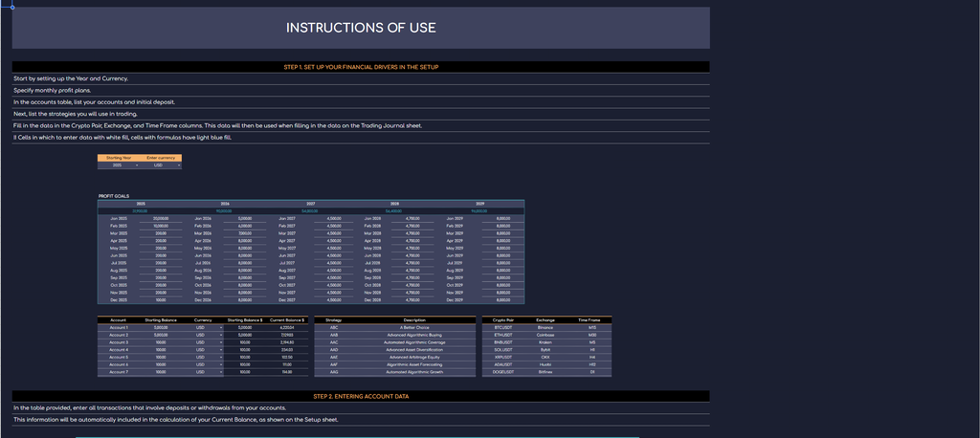Select strategy code ABC
The height and width of the screenshot is (438, 980).
(334, 327)
